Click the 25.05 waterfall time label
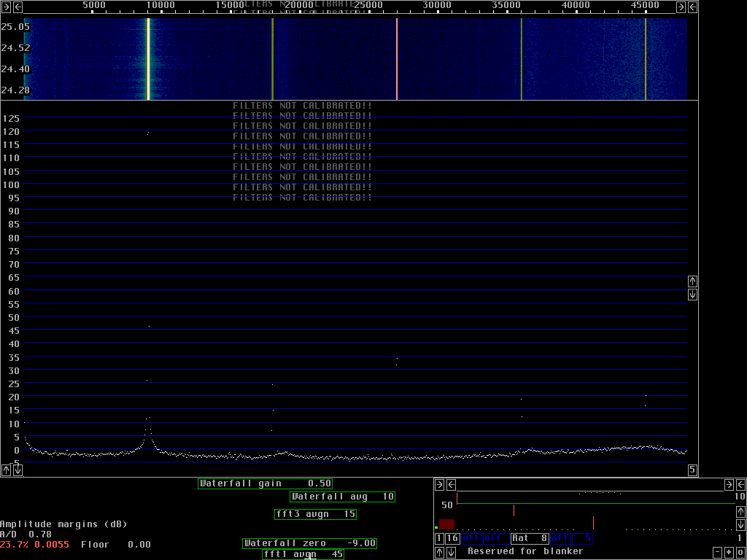Viewport: 747px width, 560px height. (x=15, y=27)
